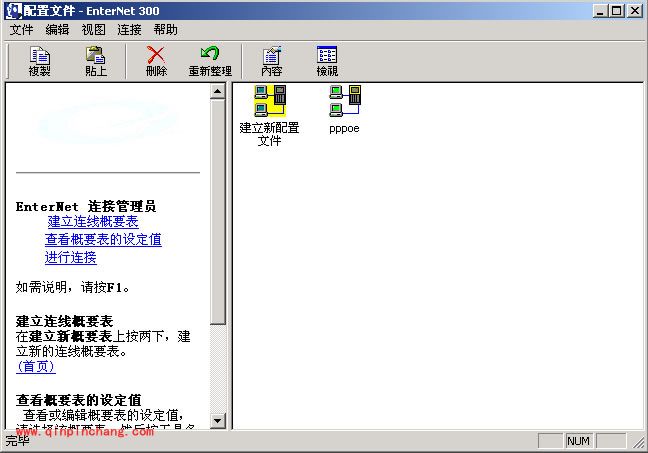Click the 檢視 view toolbar icon
This screenshot has height=453, width=648.
(327, 61)
